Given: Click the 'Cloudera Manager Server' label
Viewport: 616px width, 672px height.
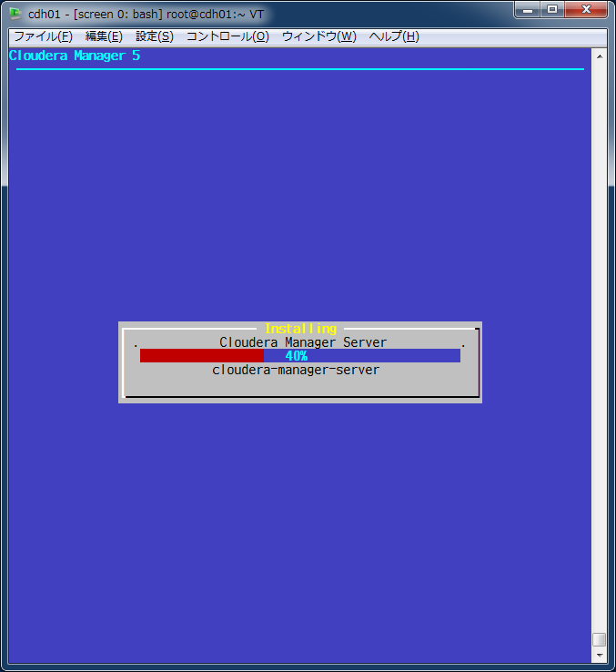Looking at the screenshot, I should (x=303, y=342).
